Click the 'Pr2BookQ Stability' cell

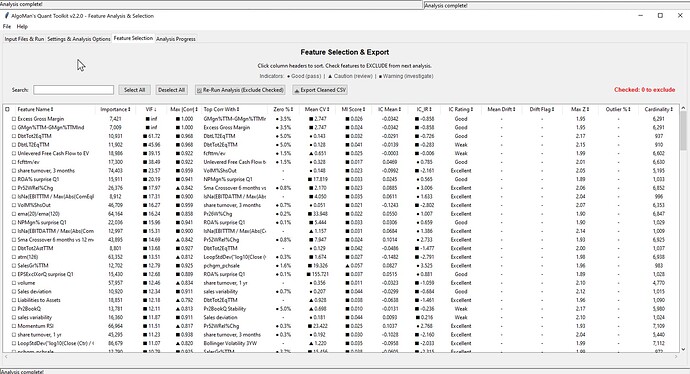225,309
